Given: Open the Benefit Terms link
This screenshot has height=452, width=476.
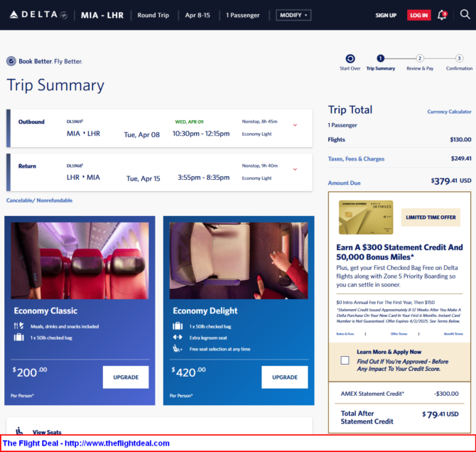Looking at the screenshot, I should tap(453, 333).
